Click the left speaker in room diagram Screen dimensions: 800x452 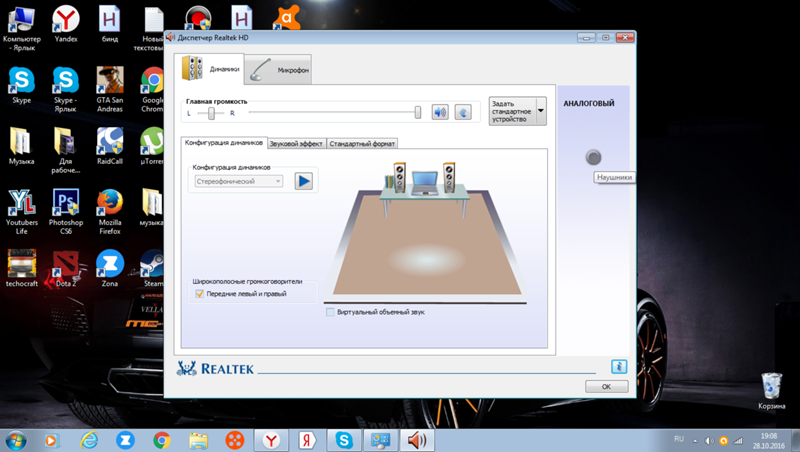(399, 177)
